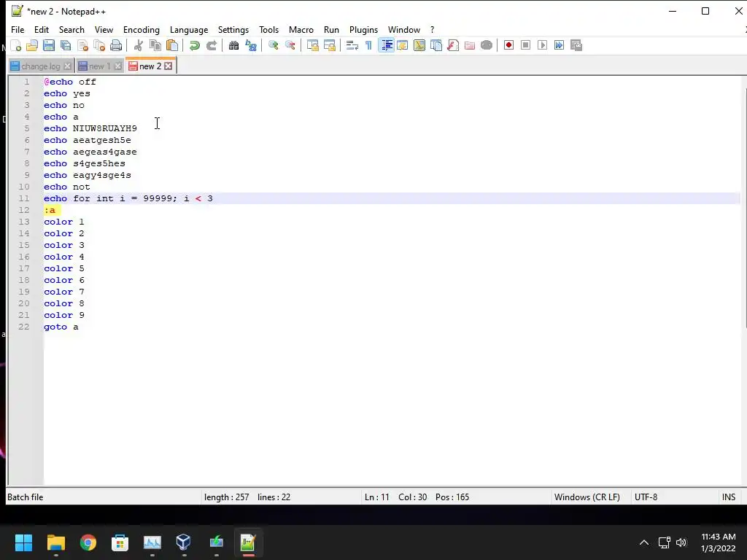Play back recorded macro button

(x=542, y=45)
